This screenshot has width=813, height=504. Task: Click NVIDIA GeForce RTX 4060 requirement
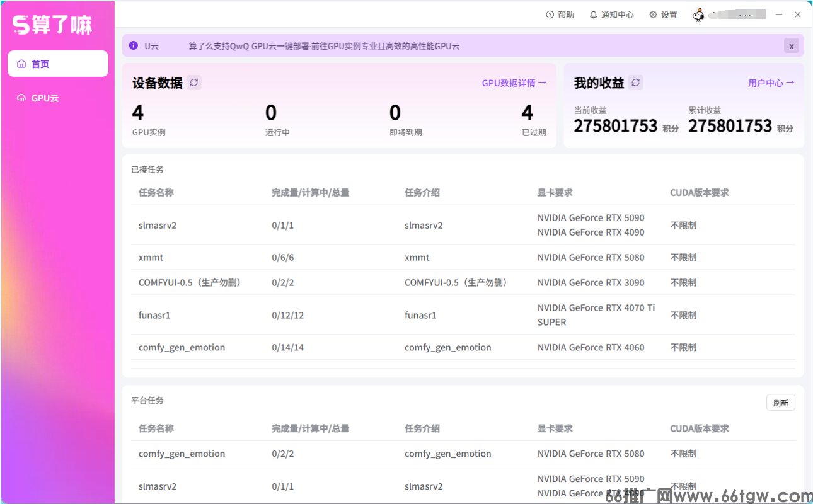[x=591, y=347]
